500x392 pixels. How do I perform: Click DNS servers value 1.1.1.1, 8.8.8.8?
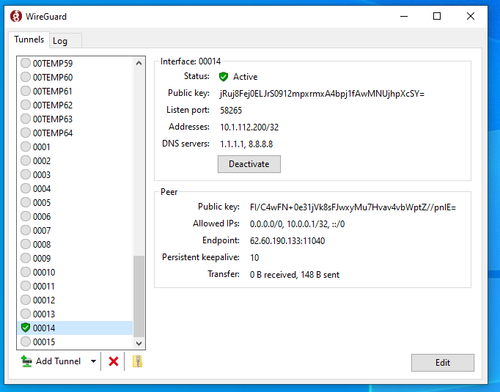coord(246,144)
